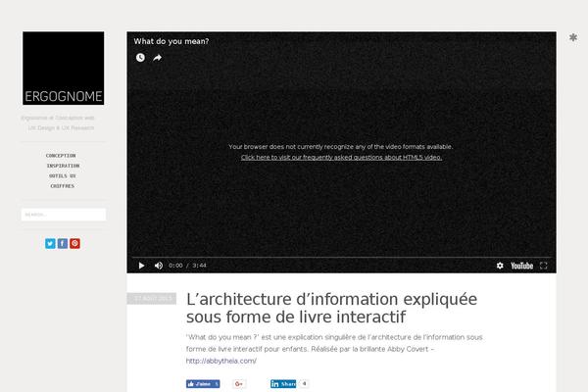Like with Facebook J'aime button
Image resolution: width=588 pixels, height=392 pixels.
coord(203,384)
